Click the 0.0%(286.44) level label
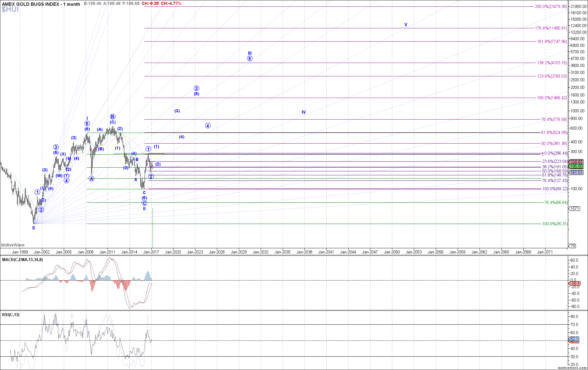The height and width of the screenshot is (370, 588). click(555, 153)
